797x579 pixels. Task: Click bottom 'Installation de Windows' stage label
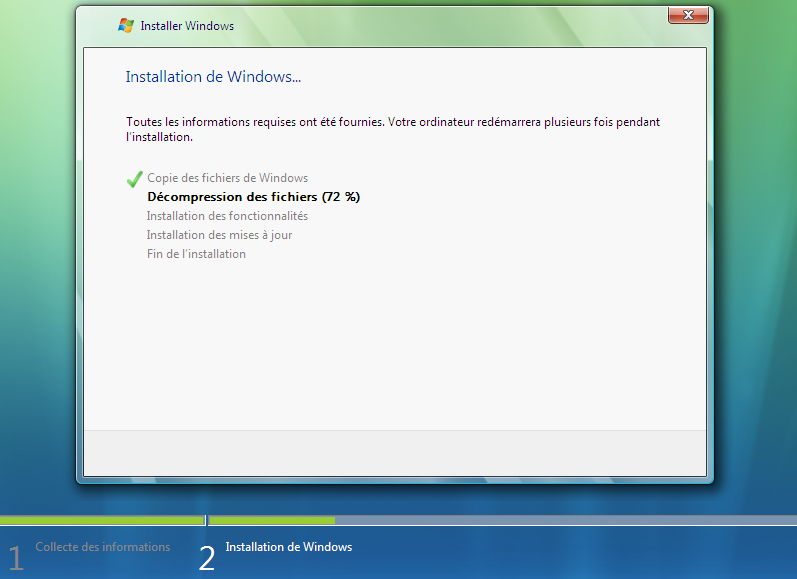(x=289, y=547)
